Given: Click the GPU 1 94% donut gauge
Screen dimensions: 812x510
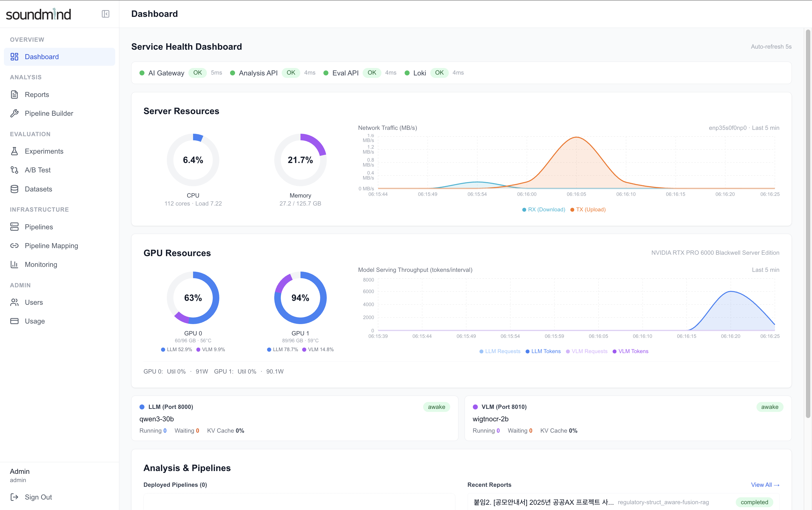Looking at the screenshot, I should click(300, 298).
